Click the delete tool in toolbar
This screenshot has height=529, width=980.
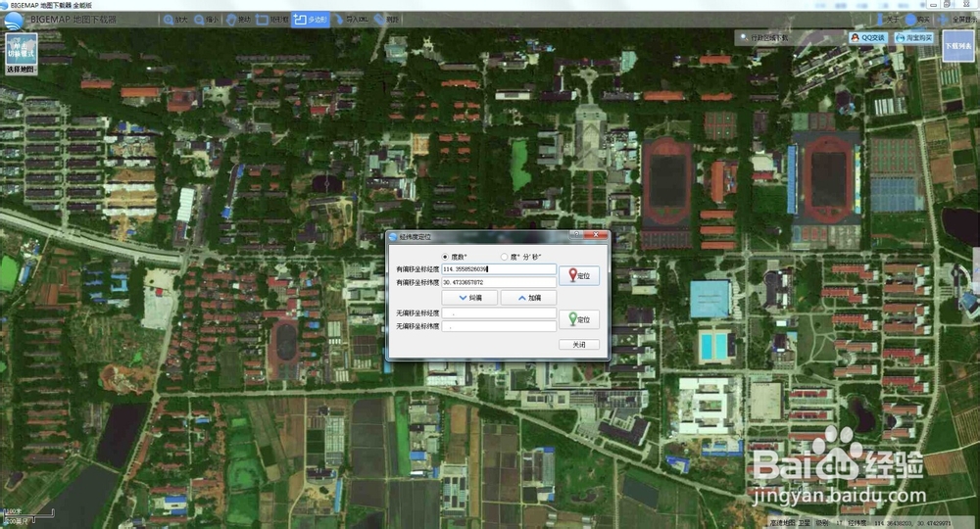(x=387, y=20)
